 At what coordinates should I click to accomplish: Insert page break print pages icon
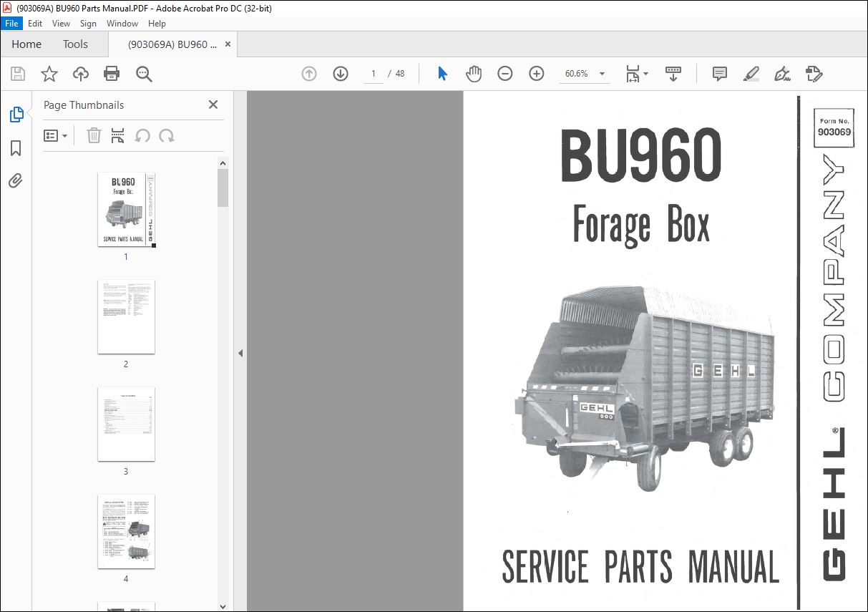pyautogui.click(x=118, y=136)
